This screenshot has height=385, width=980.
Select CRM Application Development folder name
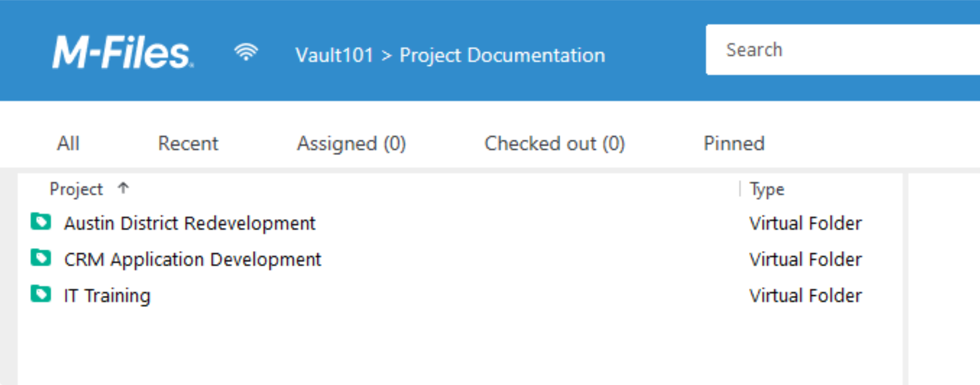point(192,260)
